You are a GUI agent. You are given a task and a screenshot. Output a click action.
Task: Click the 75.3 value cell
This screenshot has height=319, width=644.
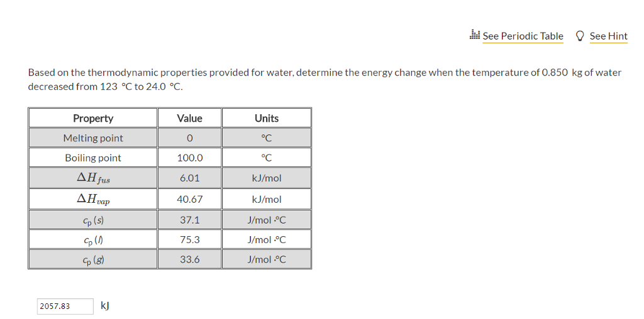(x=189, y=239)
